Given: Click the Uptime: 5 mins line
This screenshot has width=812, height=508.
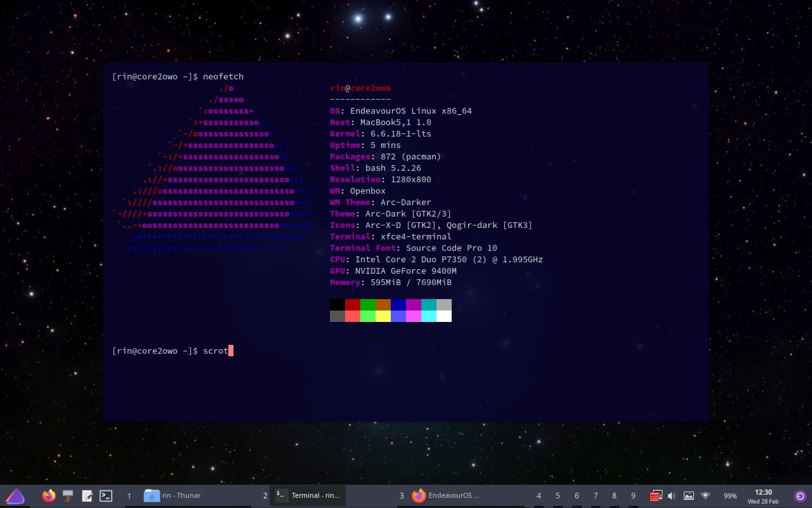Looking at the screenshot, I should pos(365,145).
